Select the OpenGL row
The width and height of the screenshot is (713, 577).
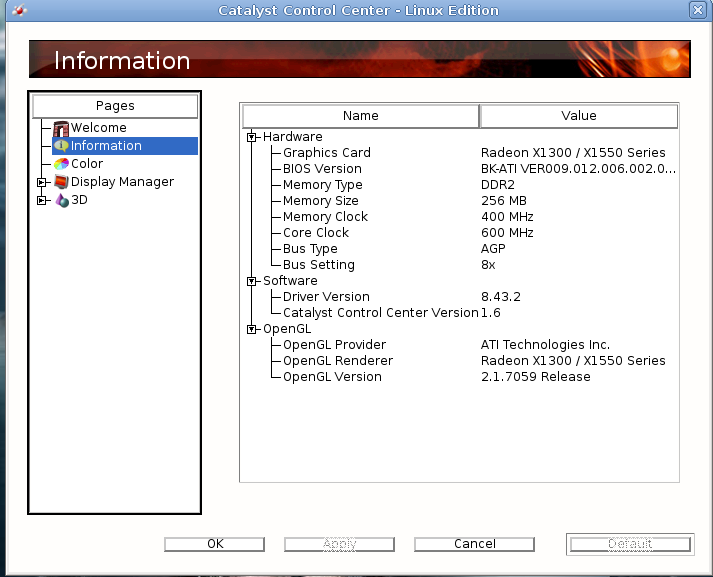(460, 329)
